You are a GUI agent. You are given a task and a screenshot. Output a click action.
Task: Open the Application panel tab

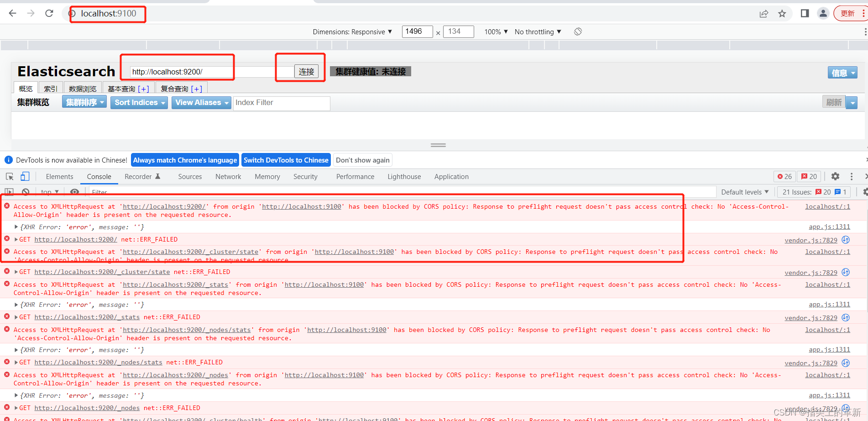(x=451, y=177)
